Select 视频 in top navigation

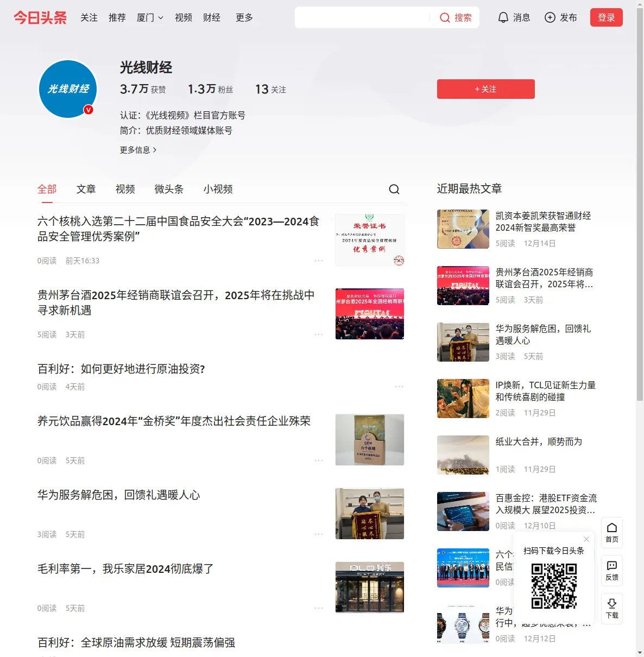coord(184,17)
